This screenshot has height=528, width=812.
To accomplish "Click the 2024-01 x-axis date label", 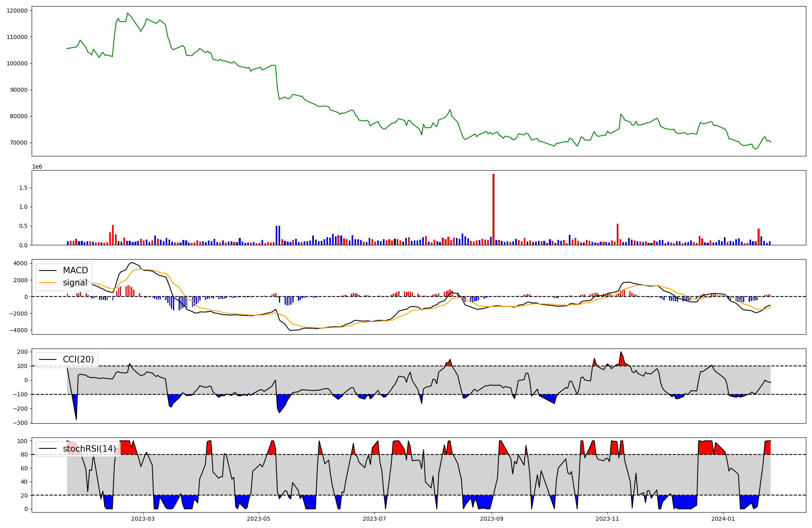I will (723, 519).
